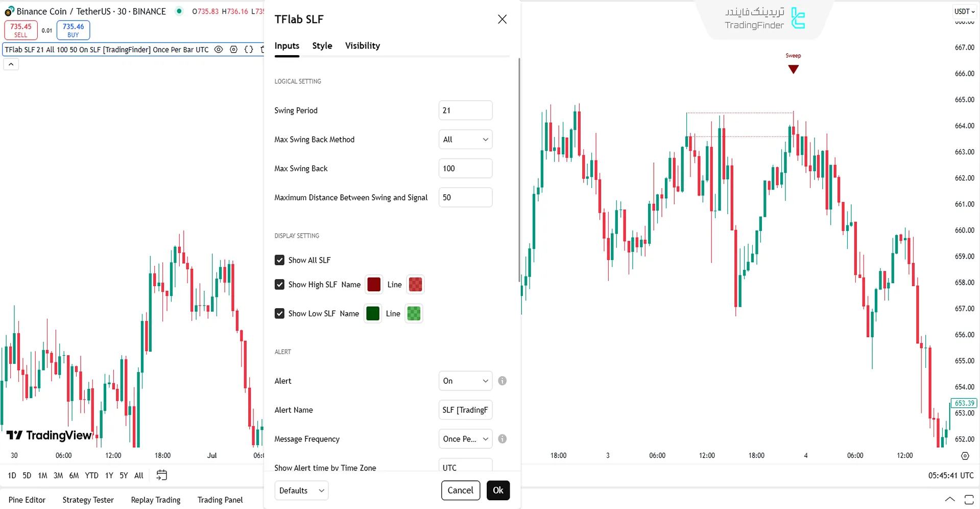Image resolution: width=980 pixels, height=509 pixels.
Task: Uncheck Show All SLF checkbox
Action: pyautogui.click(x=279, y=260)
